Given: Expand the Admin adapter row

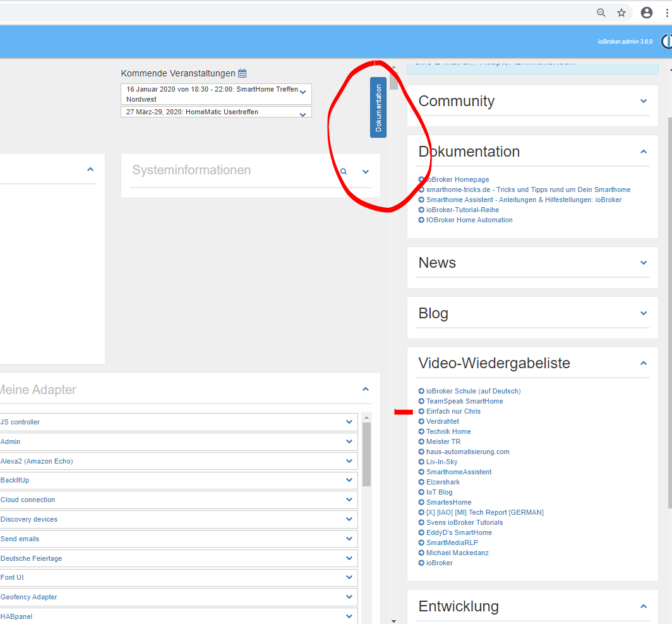Looking at the screenshot, I should [349, 441].
